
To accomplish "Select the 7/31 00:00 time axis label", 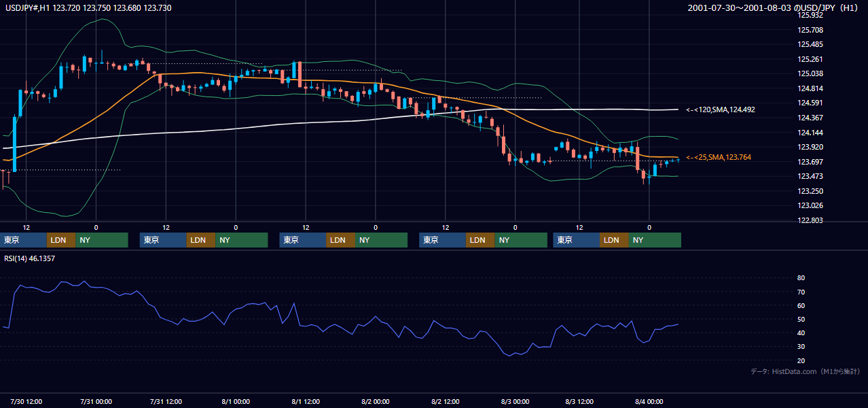I will click(x=96, y=401).
